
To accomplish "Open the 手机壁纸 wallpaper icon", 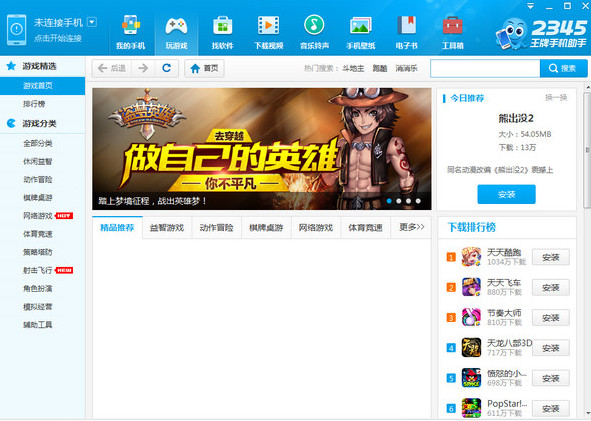I will (x=361, y=25).
